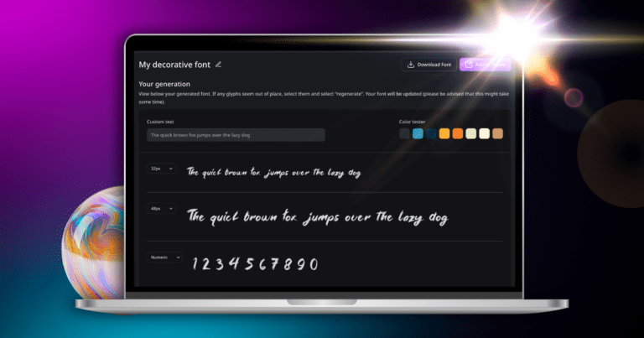Select the cream color tester swatch
Viewport: 644px width, 338px height.
point(484,133)
